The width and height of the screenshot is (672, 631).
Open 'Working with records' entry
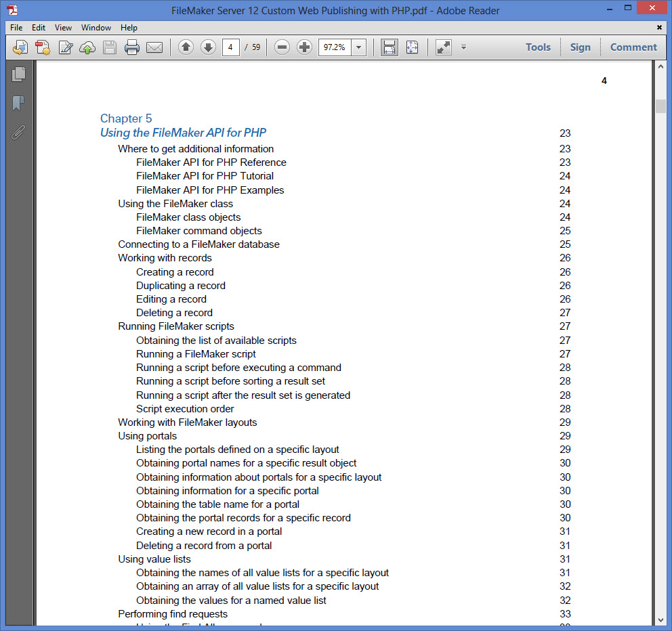pyautogui.click(x=165, y=258)
